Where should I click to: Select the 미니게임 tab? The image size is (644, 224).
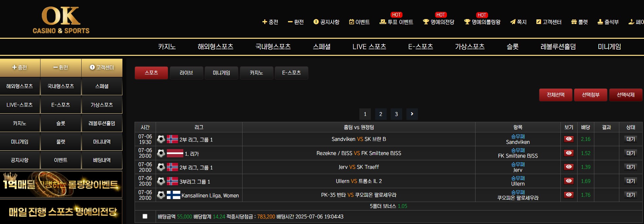(221, 73)
